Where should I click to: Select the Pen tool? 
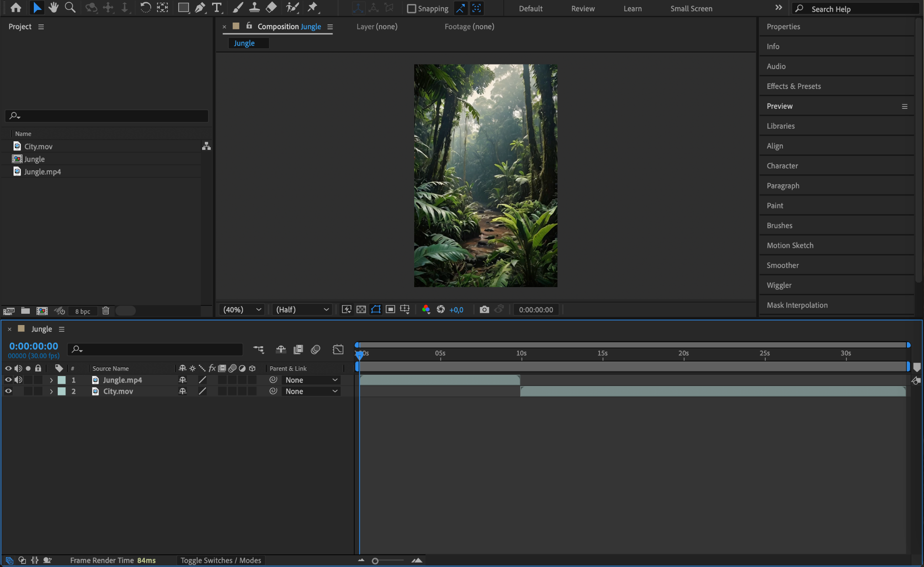200,8
